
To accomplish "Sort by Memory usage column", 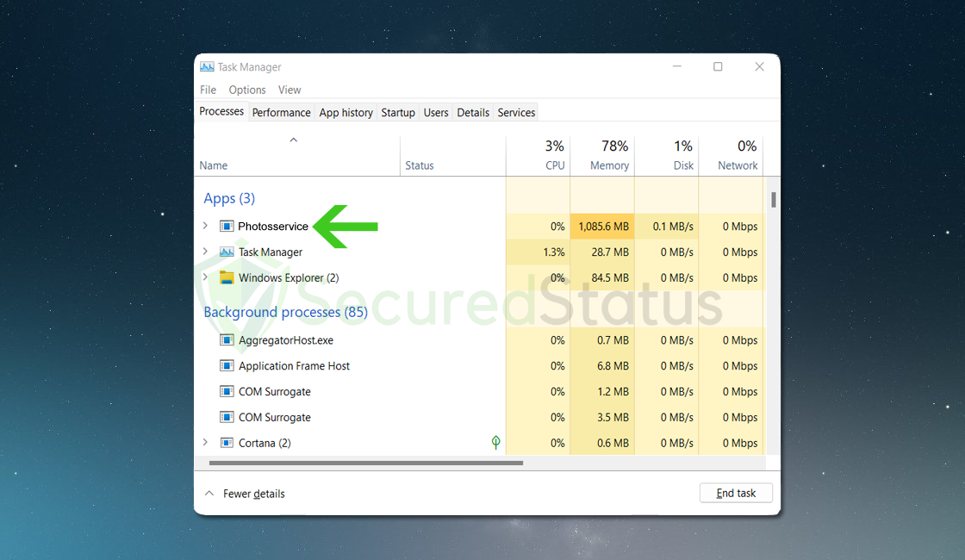I will pos(602,156).
